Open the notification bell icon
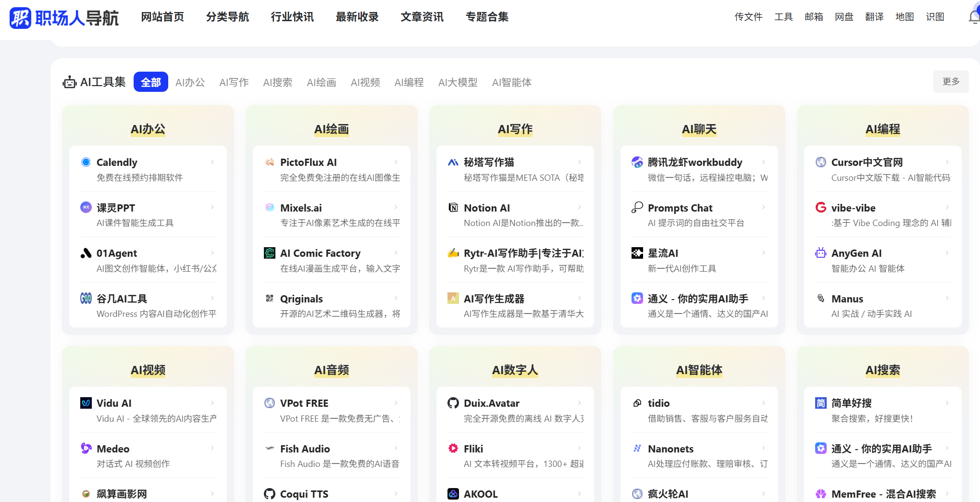This screenshot has height=502, width=980. pos(974,17)
